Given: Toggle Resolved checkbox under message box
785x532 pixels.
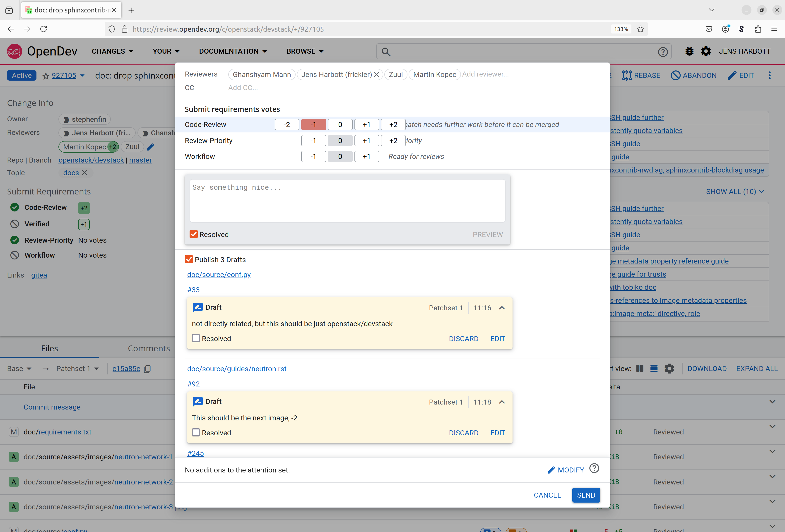Looking at the screenshot, I should [x=194, y=234].
